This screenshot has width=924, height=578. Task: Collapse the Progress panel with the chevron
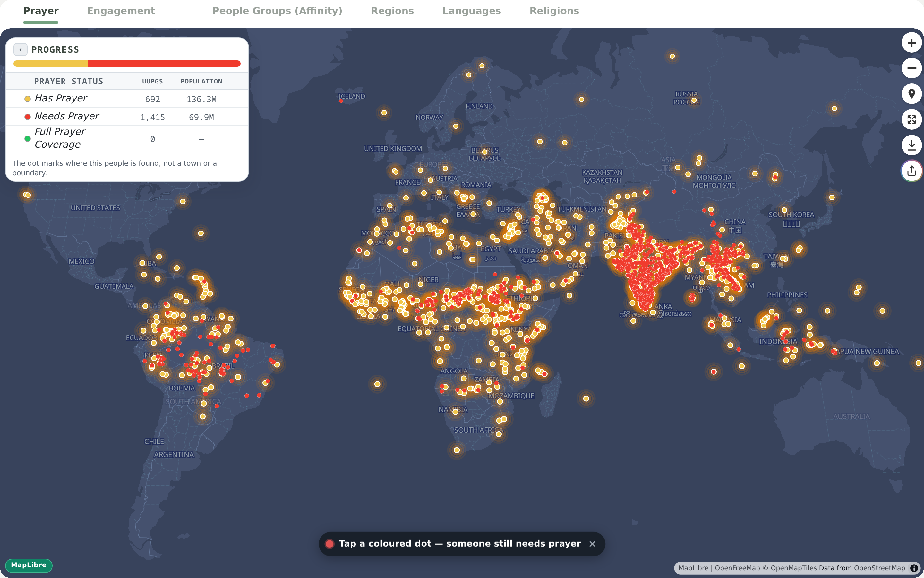click(20, 49)
